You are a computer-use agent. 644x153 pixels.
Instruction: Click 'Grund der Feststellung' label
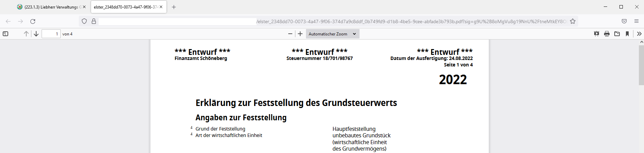[220, 129]
